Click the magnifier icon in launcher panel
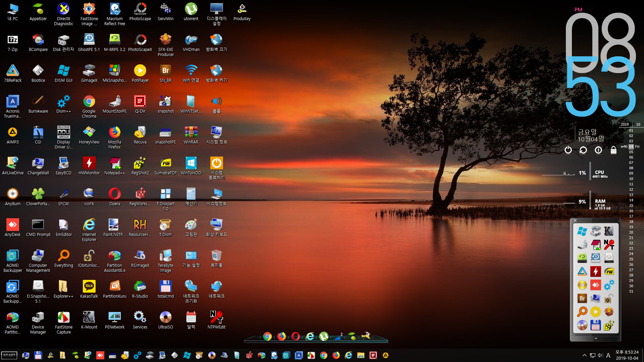The height and width of the screenshot is (362, 644). click(582, 312)
